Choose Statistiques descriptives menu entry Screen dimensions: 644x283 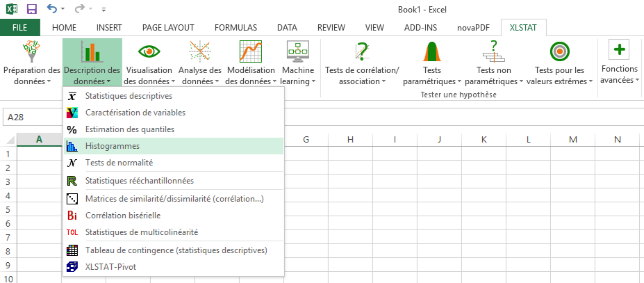click(x=129, y=96)
